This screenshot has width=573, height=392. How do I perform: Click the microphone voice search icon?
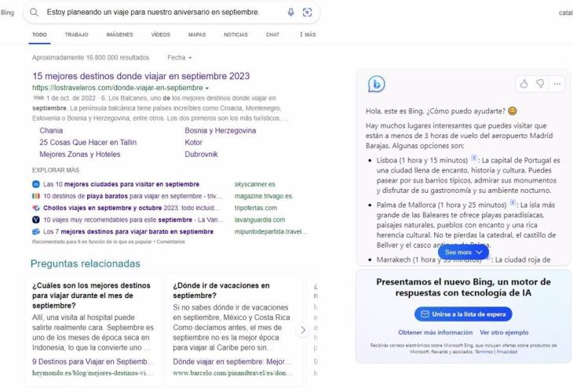(x=290, y=13)
